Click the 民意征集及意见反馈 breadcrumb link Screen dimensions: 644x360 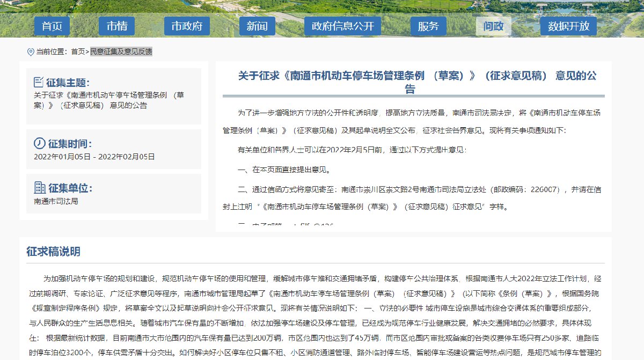point(121,52)
